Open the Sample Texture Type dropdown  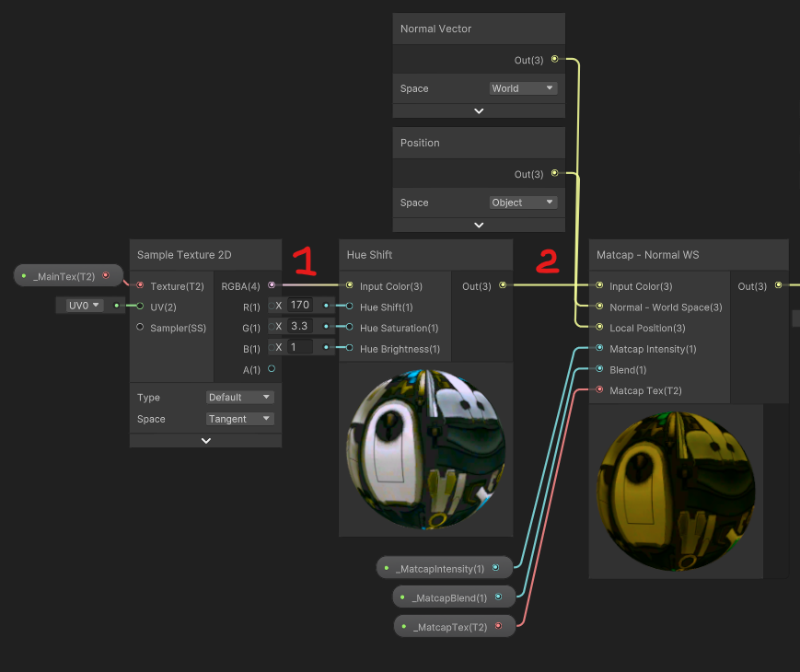pyautogui.click(x=239, y=398)
